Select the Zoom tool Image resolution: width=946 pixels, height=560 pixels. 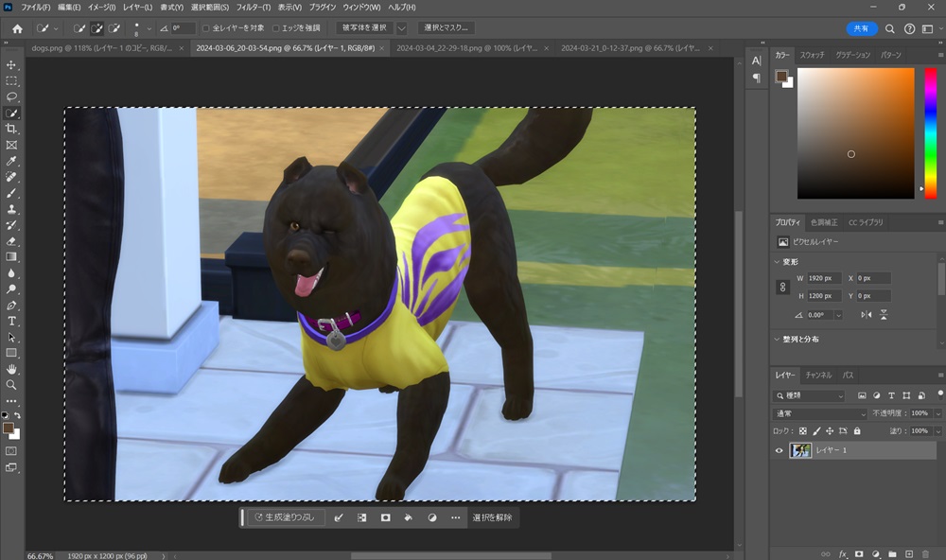pyautogui.click(x=11, y=385)
